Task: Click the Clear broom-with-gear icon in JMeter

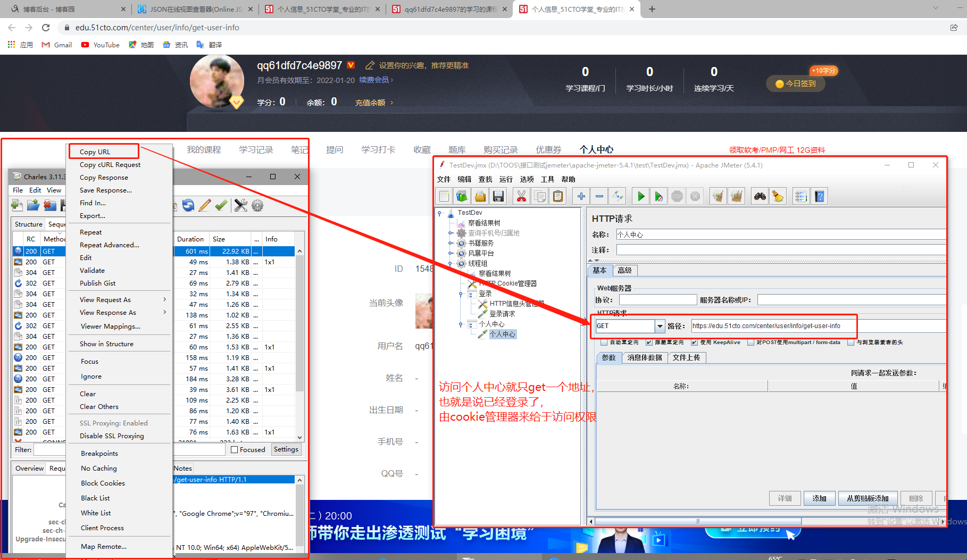Action: [719, 197]
